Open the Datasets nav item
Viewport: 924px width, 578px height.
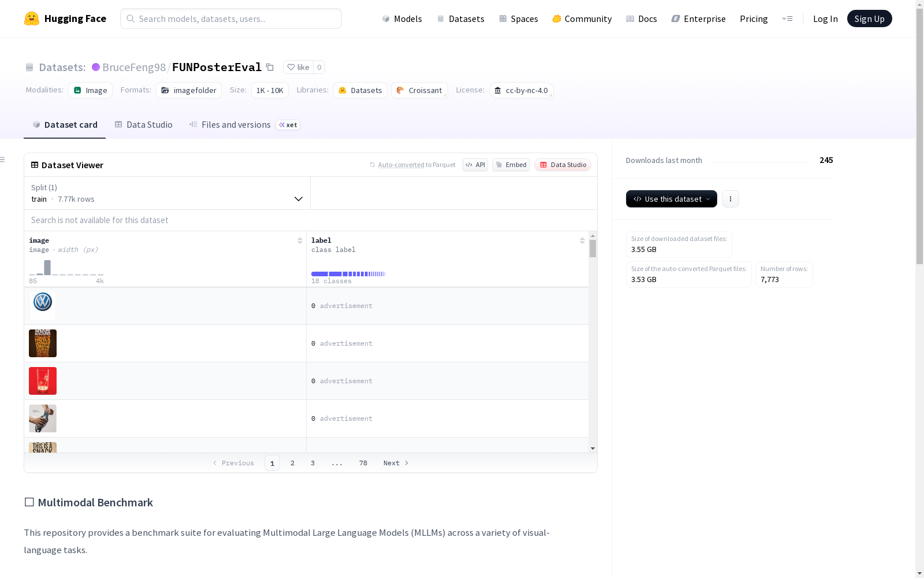[460, 18]
